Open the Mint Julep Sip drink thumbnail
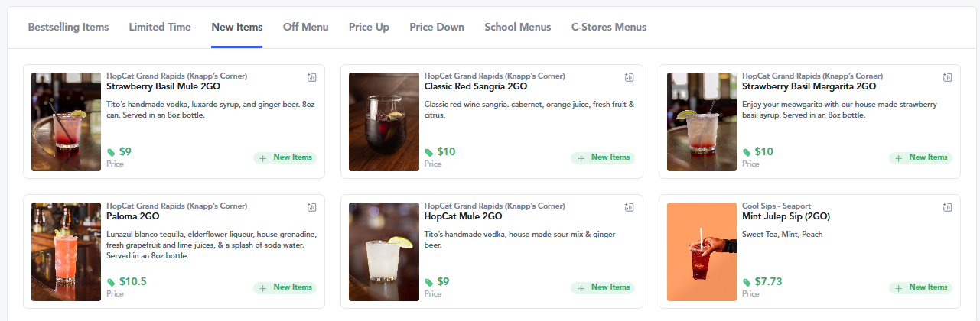This screenshot has height=321, width=980. 702,251
